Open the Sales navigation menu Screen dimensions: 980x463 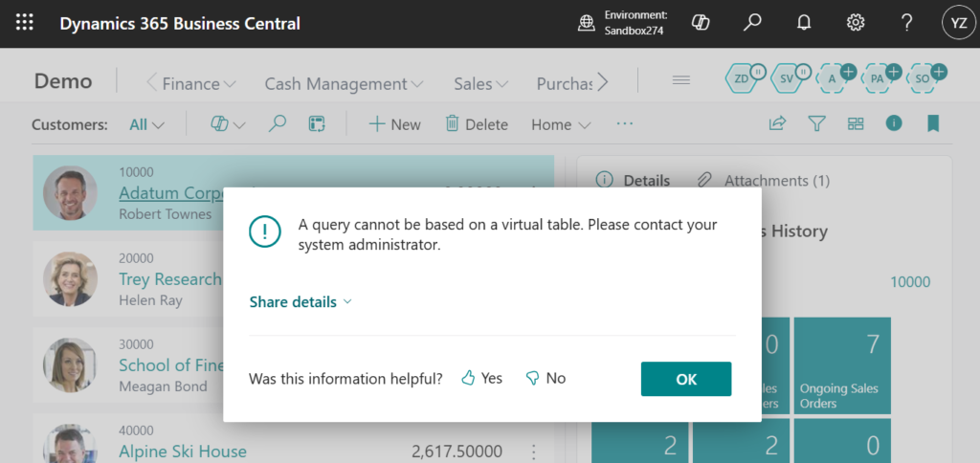pos(480,83)
